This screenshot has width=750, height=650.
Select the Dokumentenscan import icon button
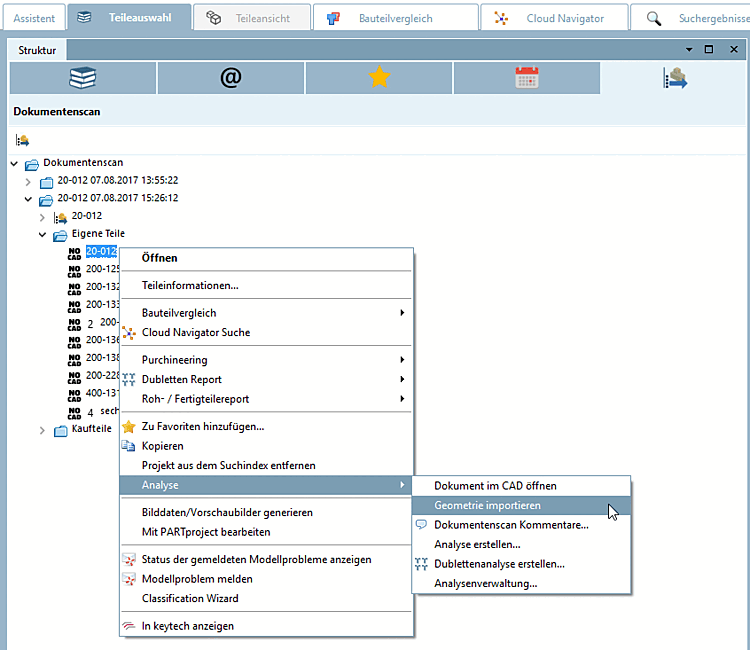[674, 78]
